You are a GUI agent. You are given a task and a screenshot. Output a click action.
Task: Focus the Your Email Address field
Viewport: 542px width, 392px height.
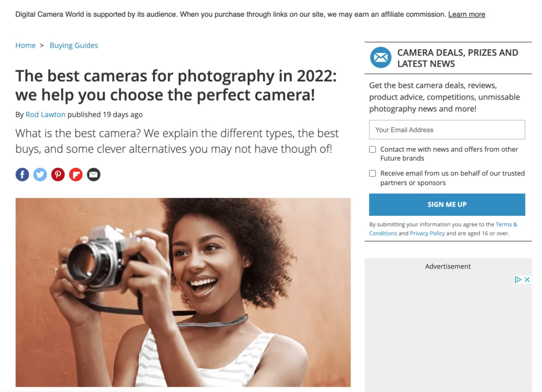(447, 130)
